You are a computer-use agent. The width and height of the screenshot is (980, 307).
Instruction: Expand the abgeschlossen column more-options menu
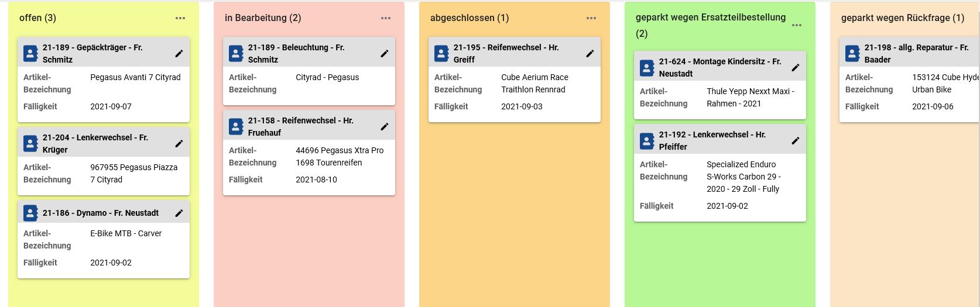coord(591,18)
